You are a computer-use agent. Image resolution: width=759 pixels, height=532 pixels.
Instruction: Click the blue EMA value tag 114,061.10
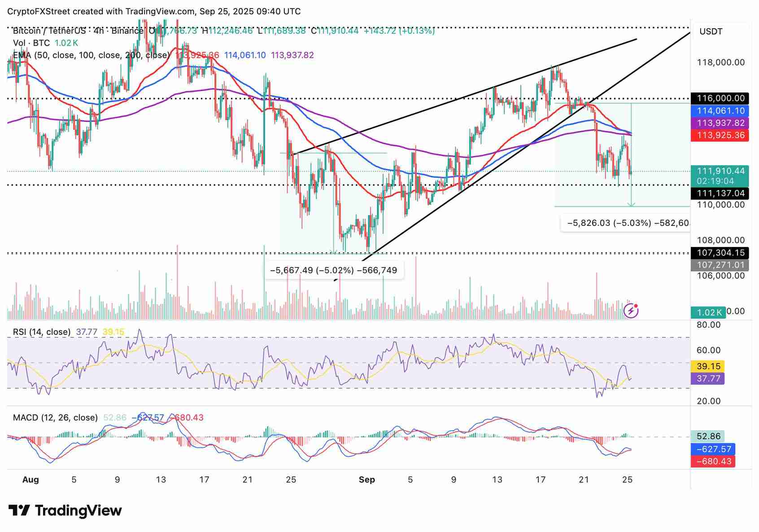(x=720, y=111)
